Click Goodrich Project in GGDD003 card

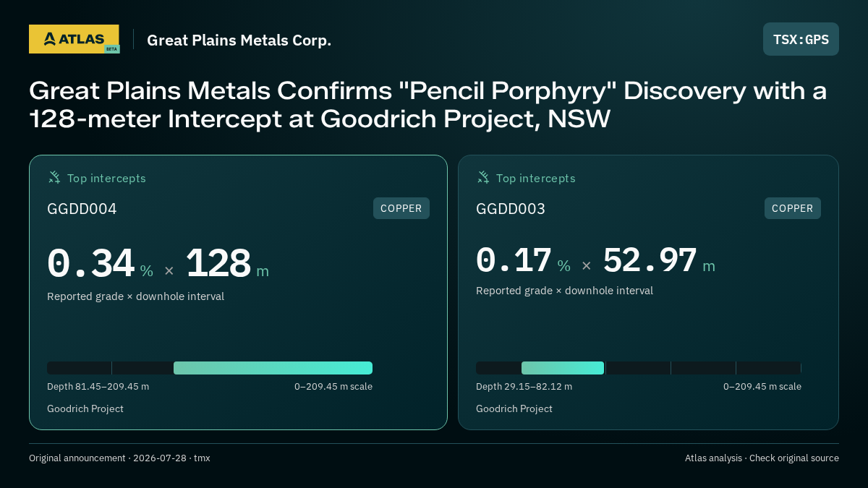click(514, 408)
